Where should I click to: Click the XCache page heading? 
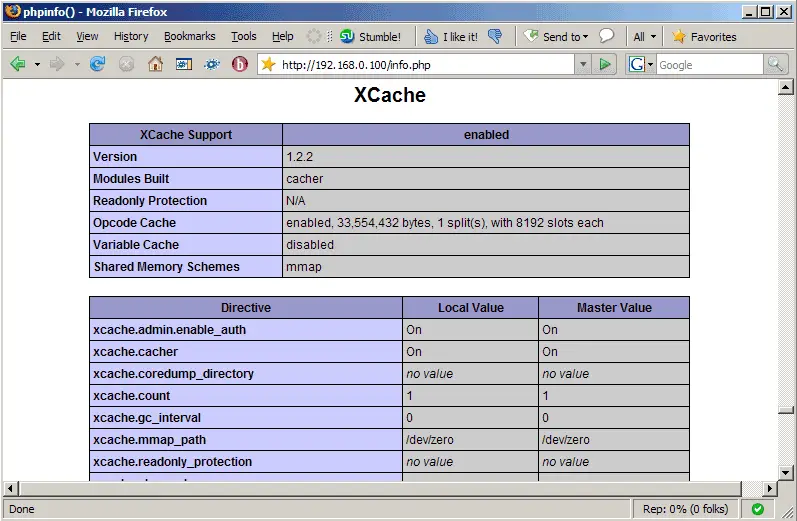390,95
